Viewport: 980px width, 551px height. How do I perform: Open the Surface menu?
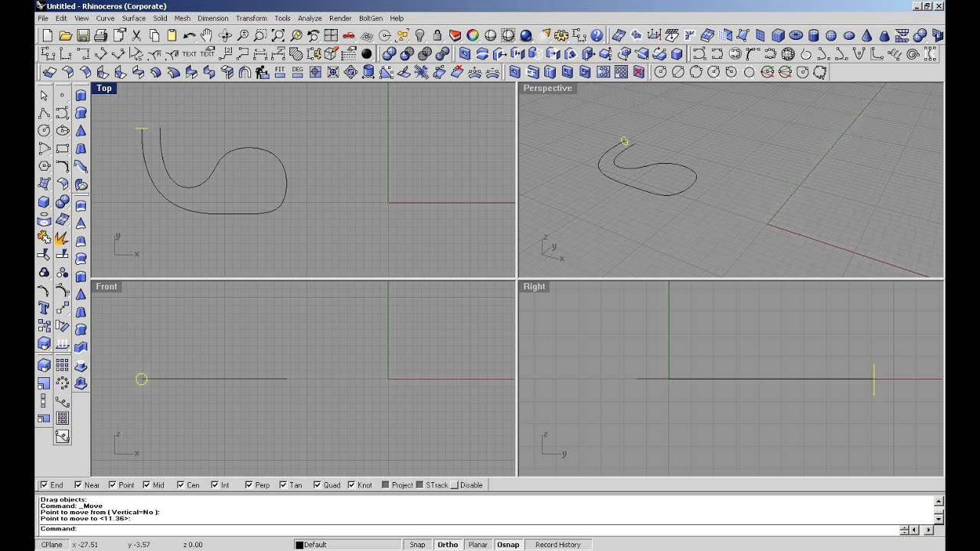pyautogui.click(x=133, y=18)
